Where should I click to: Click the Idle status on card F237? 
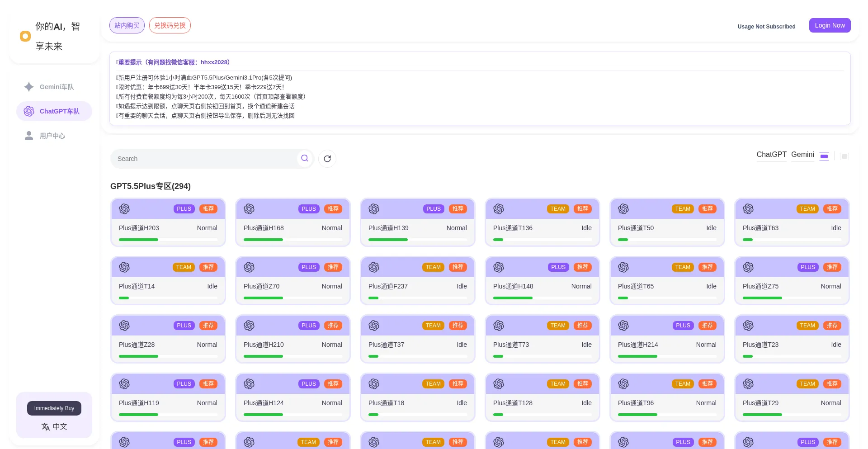coord(462,286)
